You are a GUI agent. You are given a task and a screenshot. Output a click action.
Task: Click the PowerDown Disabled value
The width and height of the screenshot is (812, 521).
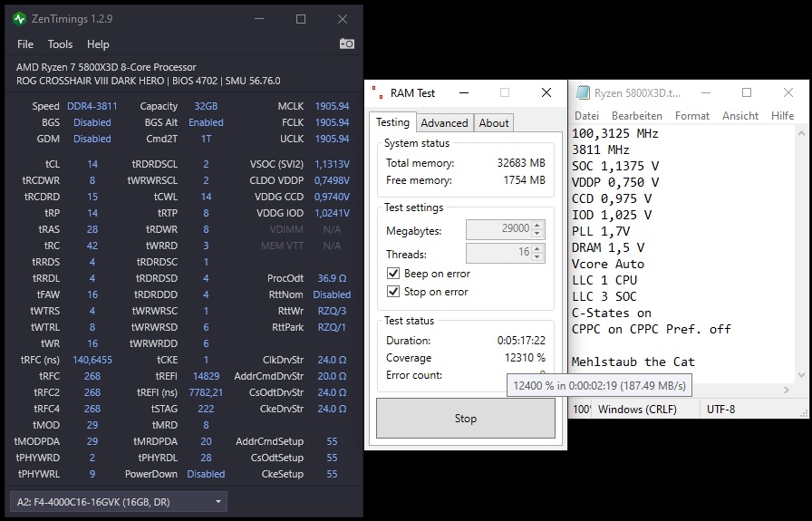206,474
